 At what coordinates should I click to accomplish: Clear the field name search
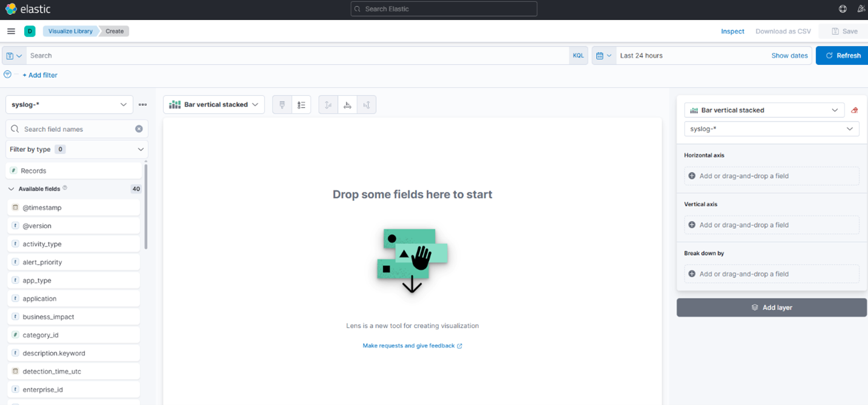pos(139,129)
